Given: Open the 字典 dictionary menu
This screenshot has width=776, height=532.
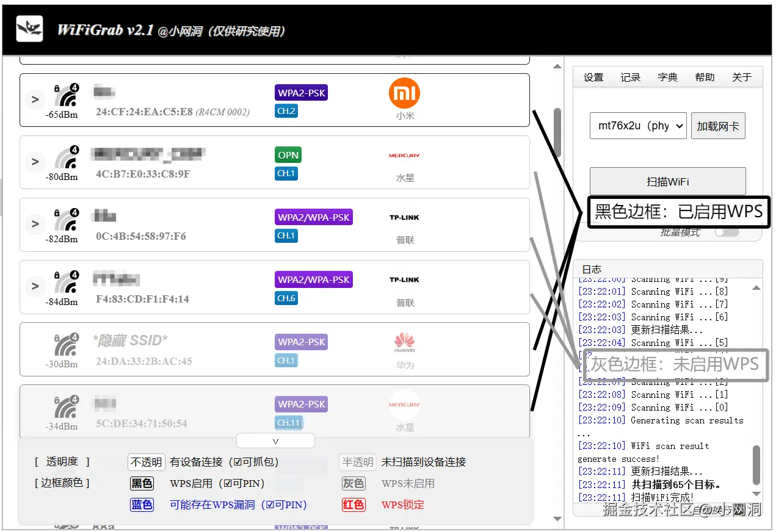Looking at the screenshot, I should coord(668,77).
